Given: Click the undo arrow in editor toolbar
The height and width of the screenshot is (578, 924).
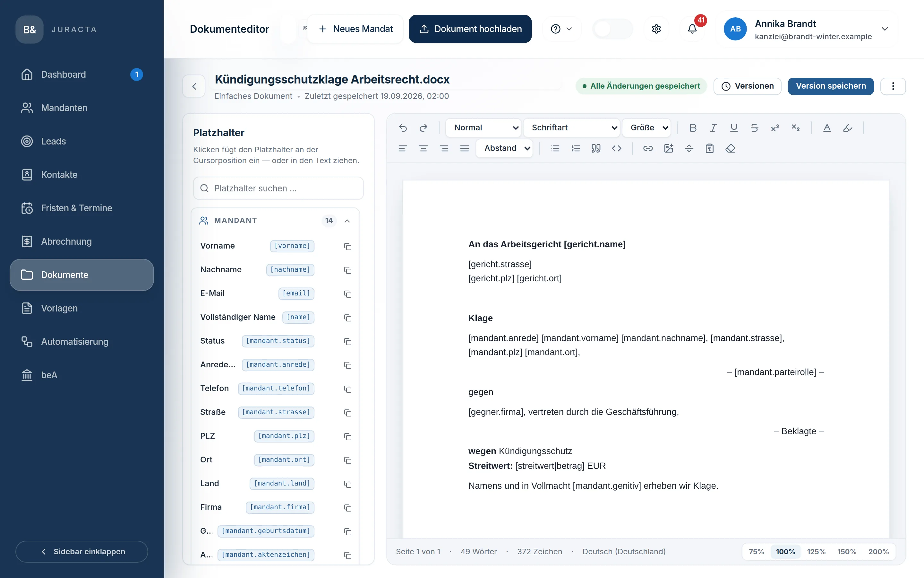Looking at the screenshot, I should [x=403, y=128].
